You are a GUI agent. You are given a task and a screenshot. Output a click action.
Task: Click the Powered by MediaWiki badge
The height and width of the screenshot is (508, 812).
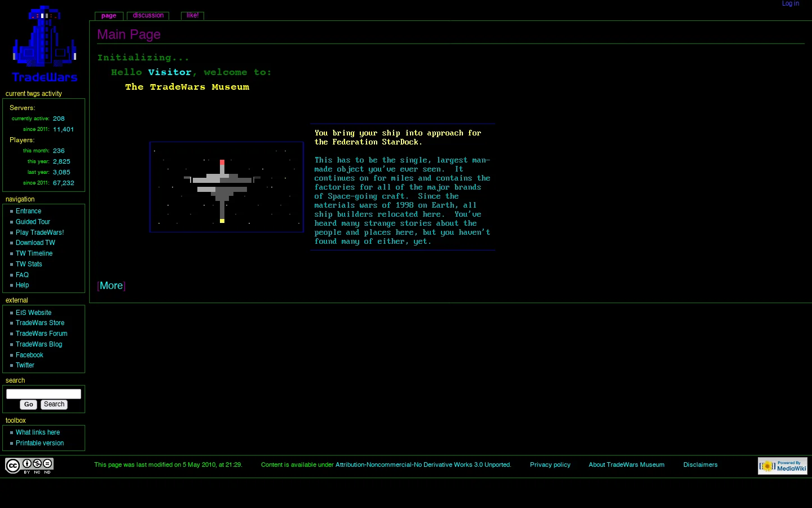pyautogui.click(x=782, y=466)
